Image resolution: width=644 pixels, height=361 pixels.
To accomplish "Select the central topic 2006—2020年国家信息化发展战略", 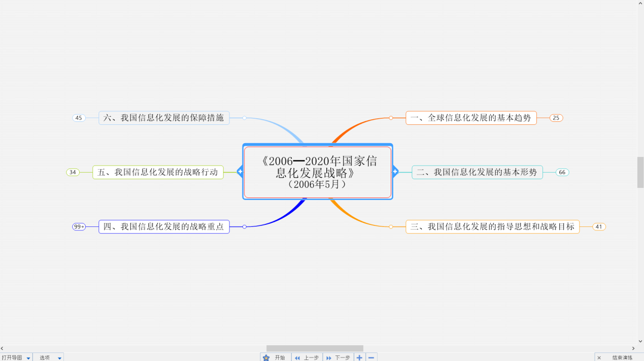I will 318,172.
